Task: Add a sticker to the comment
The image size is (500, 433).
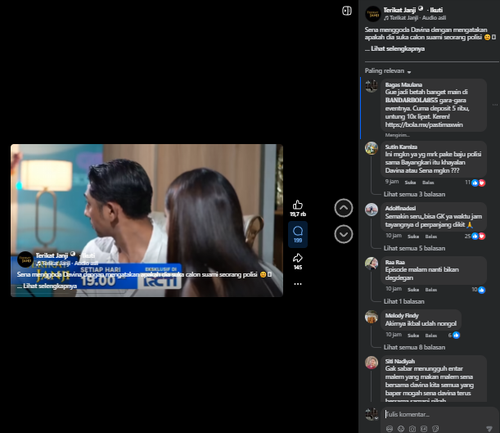Action: (x=435, y=429)
